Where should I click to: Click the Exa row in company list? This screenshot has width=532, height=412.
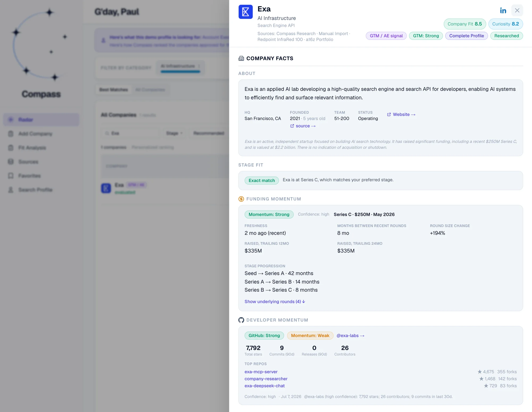coord(165,188)
